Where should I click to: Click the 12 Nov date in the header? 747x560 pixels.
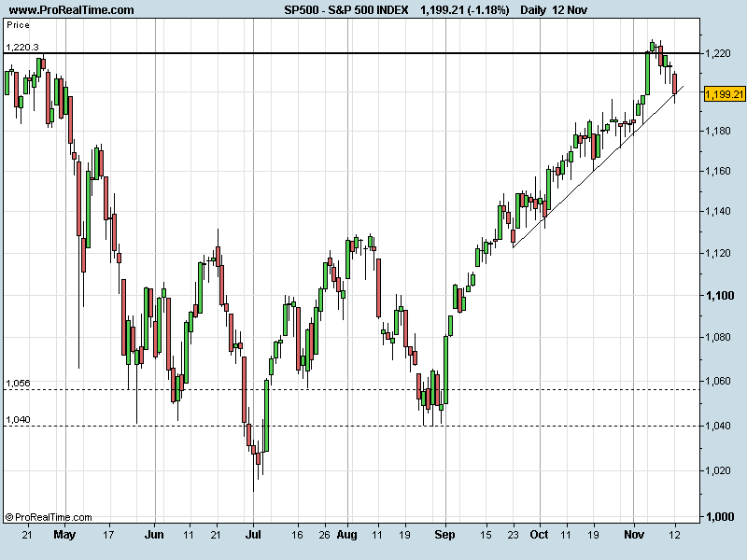[x=570, y=9]
